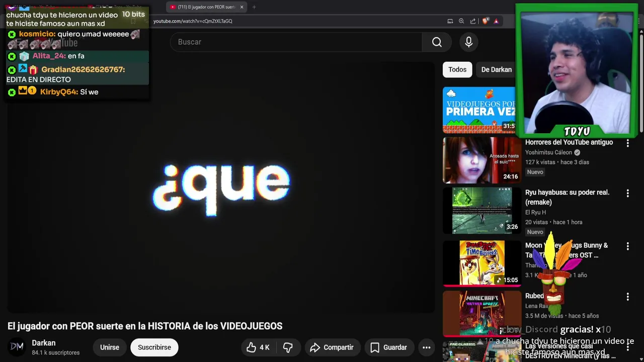The image size is (644, 362).
Task: Open options for Horrores del YouTube antiguo
Action: tap(627, 143)
